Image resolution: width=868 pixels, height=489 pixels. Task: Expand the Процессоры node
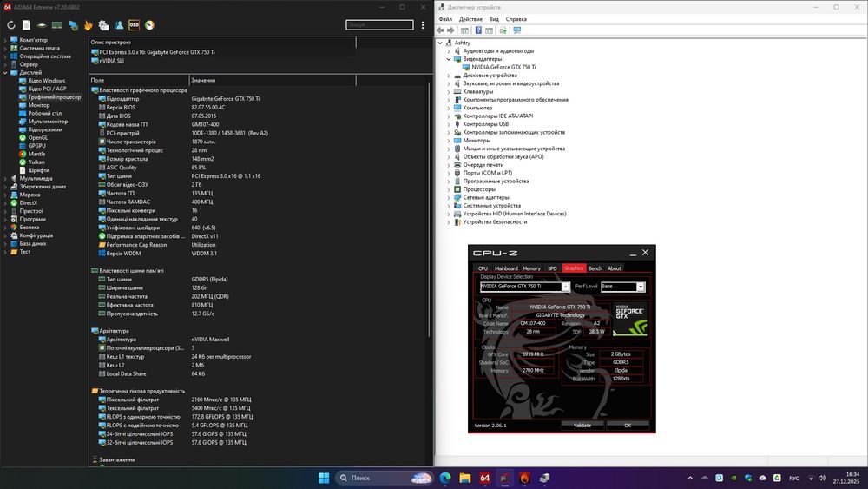pyautogui.click(x=449, y=189)
